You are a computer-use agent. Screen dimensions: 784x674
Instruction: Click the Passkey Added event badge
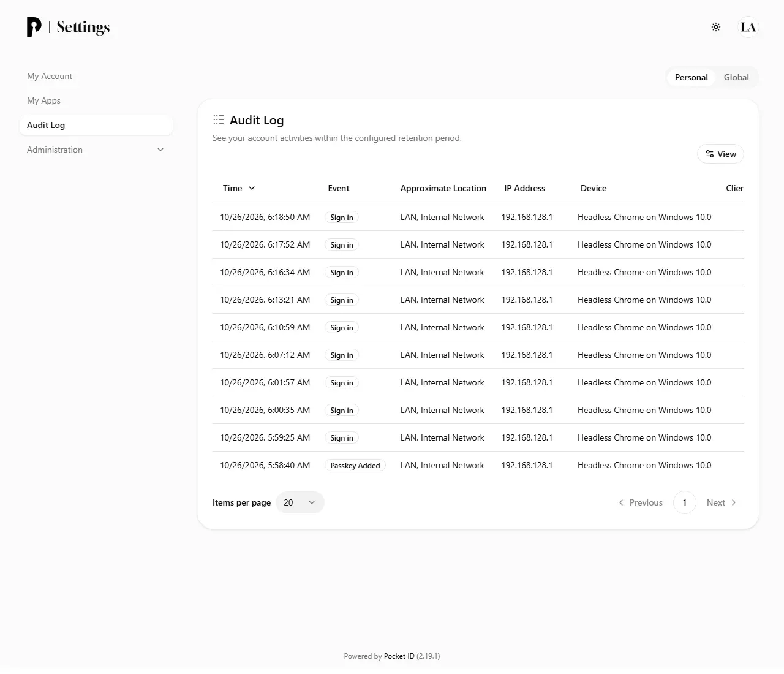pyautogui.click(x=355, y=466)
